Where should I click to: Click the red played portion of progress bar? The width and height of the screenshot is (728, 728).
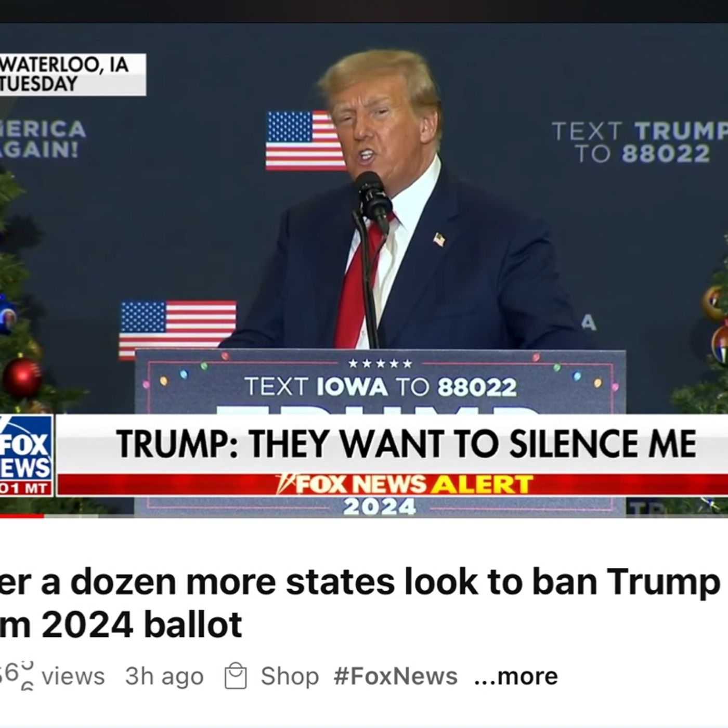click(22, 516)
